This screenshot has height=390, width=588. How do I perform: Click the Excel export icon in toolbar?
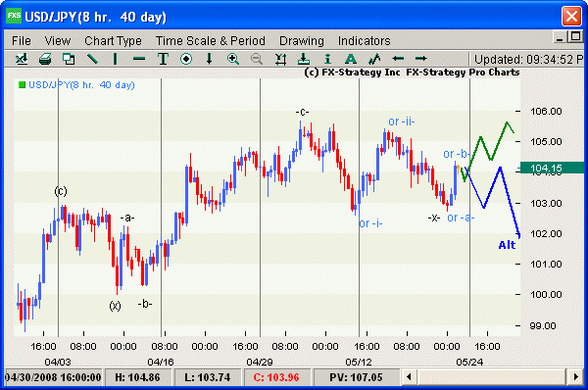pos(22,59)
